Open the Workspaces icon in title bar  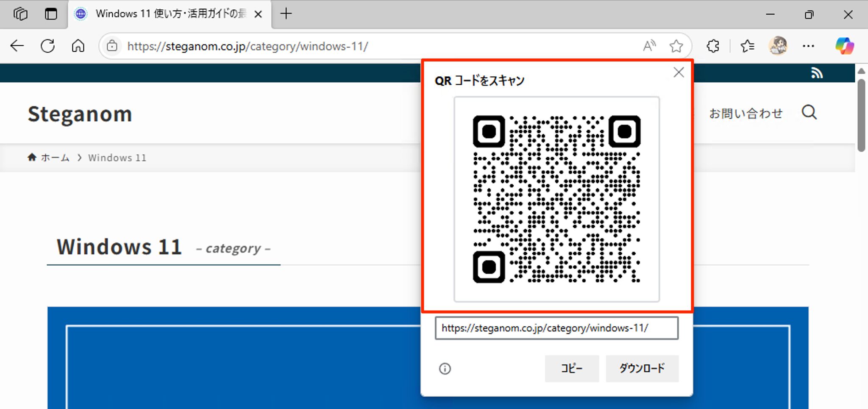pyautogui.click(x=20, y=14)
